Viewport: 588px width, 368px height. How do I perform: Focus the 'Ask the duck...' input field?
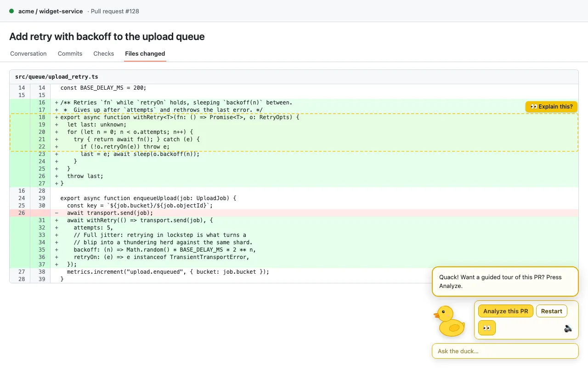[505, 351]
